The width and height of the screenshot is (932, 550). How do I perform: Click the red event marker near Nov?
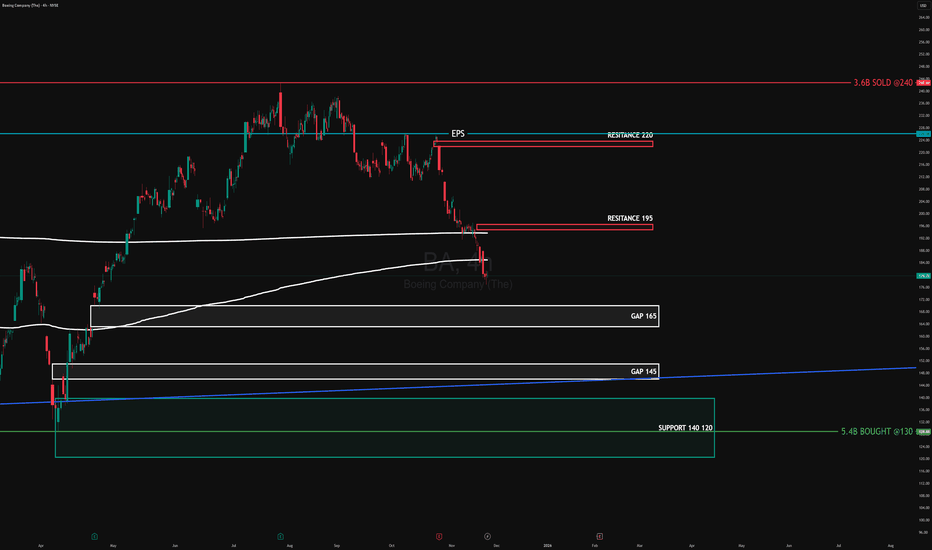coord(440,535)
